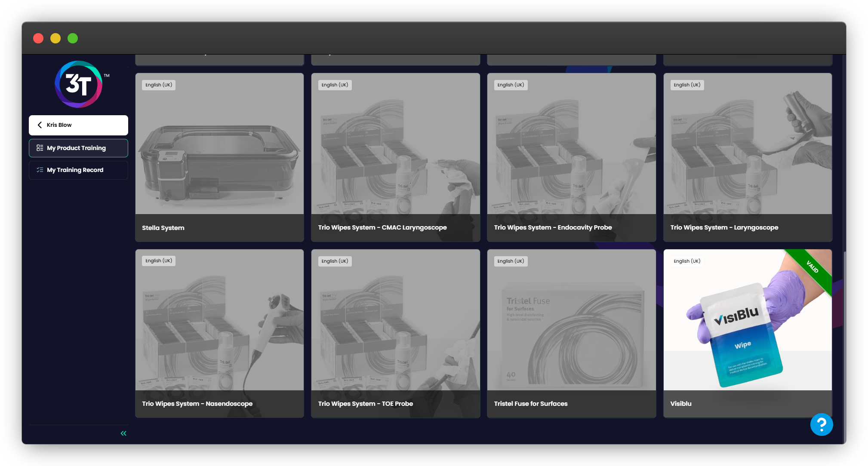Click the English (UK) tag on Tristel Fuse card
868x466 pixels.
(511, 261)
